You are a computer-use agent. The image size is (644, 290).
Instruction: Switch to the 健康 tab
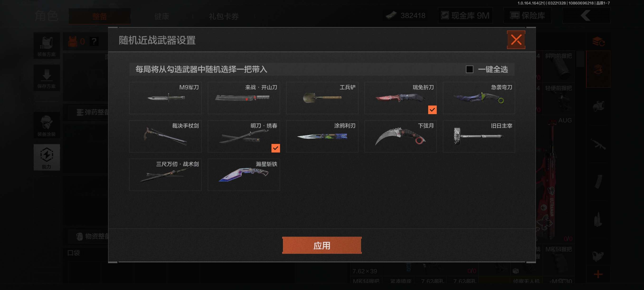(x=161, y=16)
